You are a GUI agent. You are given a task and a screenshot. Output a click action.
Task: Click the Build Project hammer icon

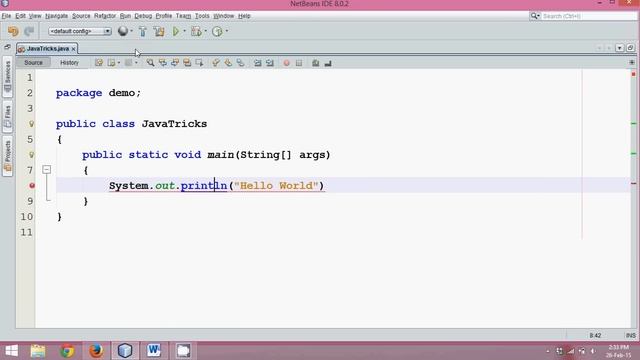coord(142,31)
